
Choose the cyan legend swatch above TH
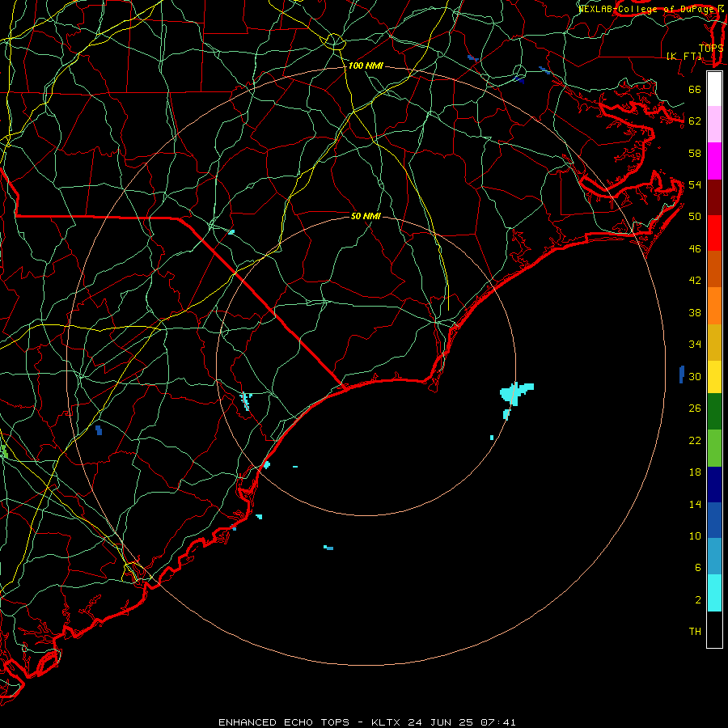(x=714, y=593)
